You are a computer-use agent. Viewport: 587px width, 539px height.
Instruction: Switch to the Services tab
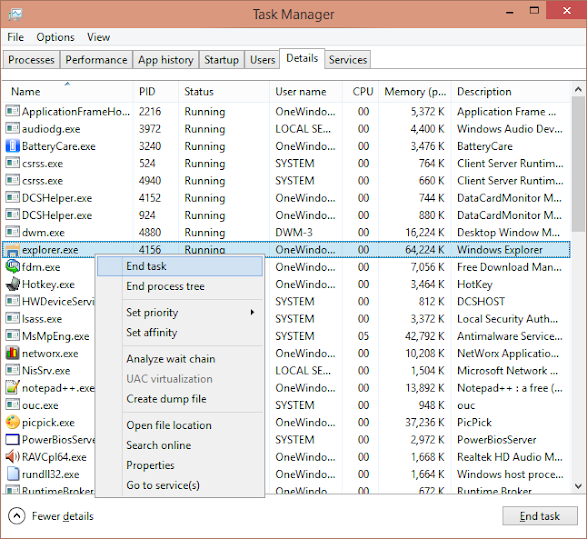tap(348, 60)
